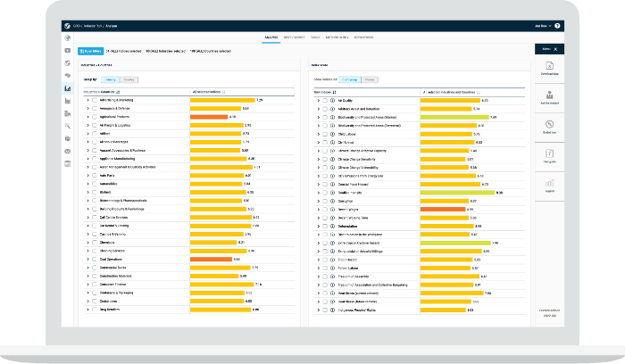Switch to the Best / Worst tab
The height and width of the screenshot is (364, 625).
[296, 39]
